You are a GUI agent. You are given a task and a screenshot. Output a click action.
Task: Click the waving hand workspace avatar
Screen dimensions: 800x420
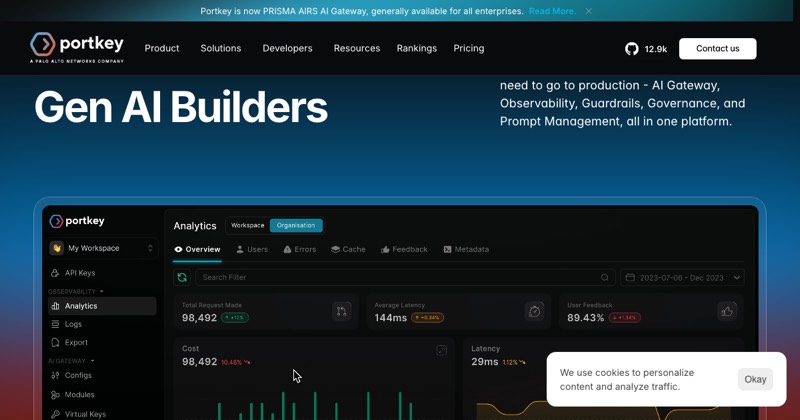point(57,248)
